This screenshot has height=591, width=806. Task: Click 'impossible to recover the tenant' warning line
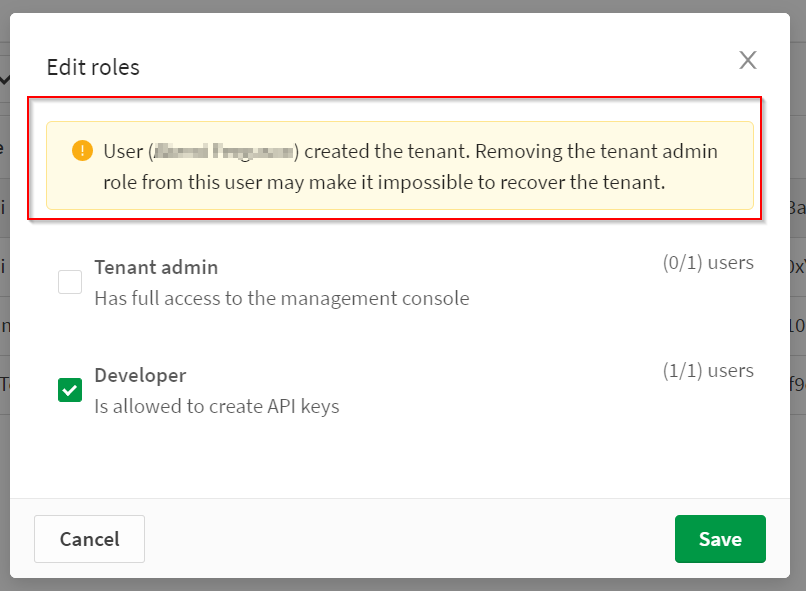coord(384,183)
